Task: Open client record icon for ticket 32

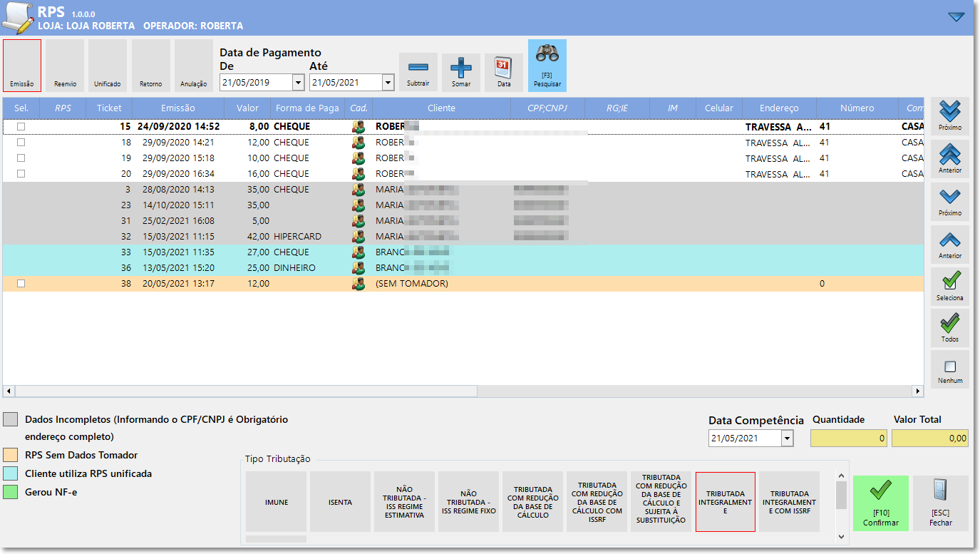Action: coord(359,237)
